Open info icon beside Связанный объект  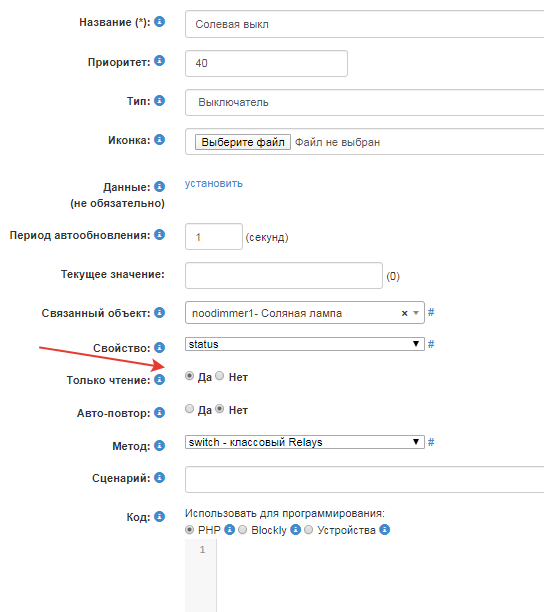click(159, 313)
